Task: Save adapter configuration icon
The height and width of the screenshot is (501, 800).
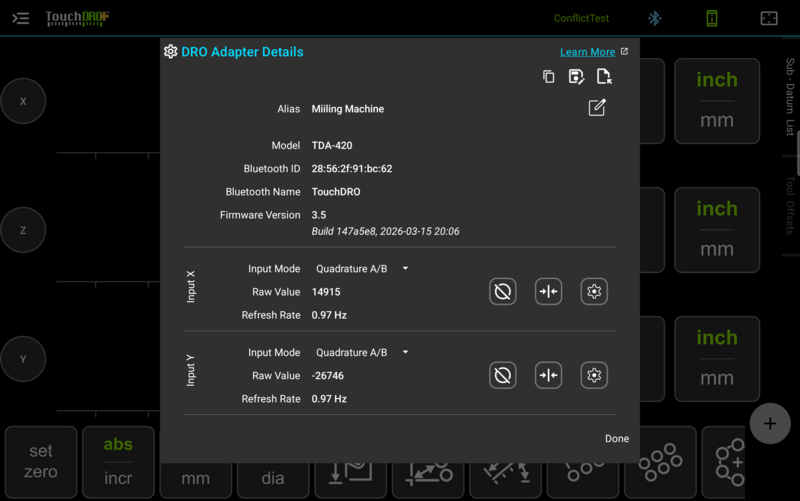Action: (x=576, y=77)
